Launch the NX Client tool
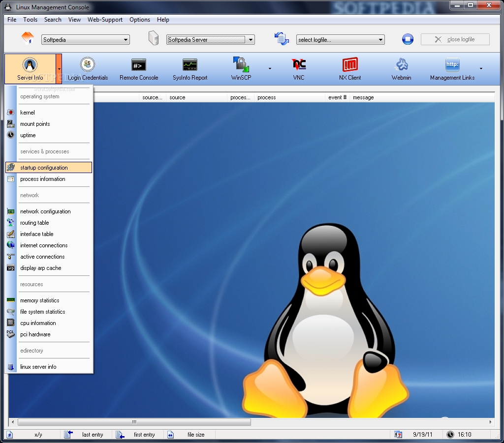Image resolution: width=504 pixels, height=443 pixels. [350, 69]
